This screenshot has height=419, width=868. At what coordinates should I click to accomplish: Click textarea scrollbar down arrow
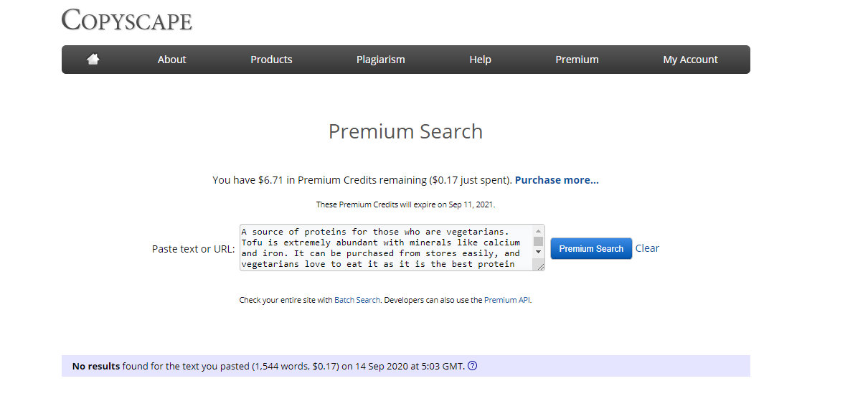[x=539, y=253]
